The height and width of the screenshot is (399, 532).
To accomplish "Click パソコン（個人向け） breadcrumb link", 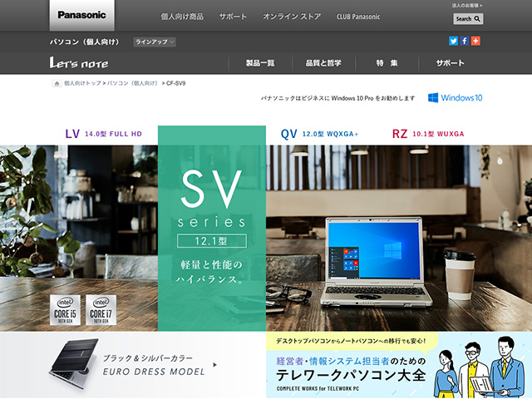I will pos(133,83).
